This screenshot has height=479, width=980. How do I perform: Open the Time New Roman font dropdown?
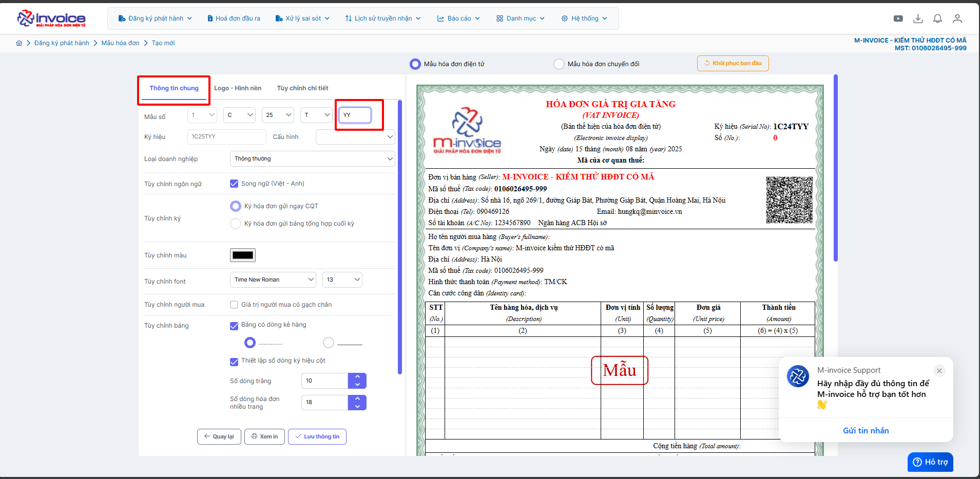pos(273,280)
